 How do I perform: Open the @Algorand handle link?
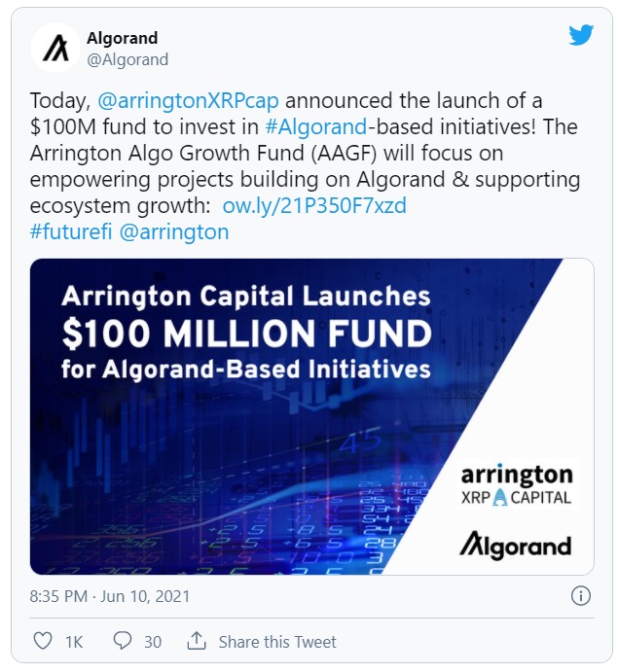coord(127,59)
